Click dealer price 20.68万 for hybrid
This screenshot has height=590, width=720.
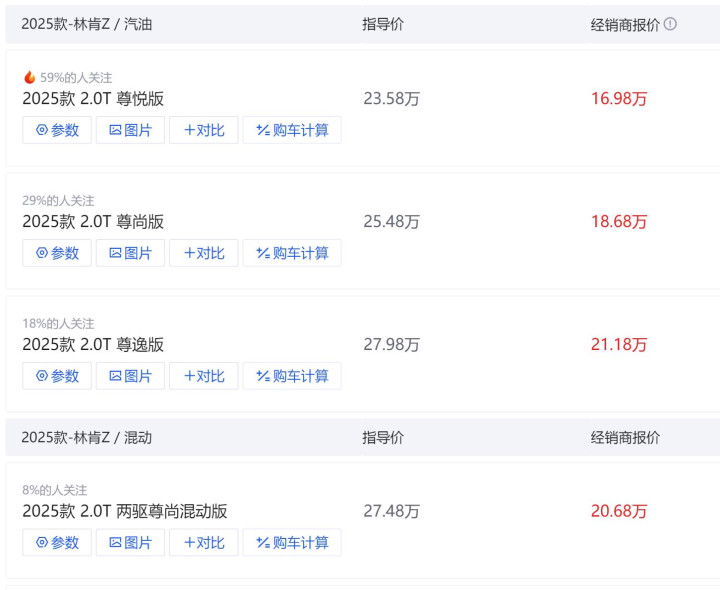pyautogui.click(x=619, y=511)
